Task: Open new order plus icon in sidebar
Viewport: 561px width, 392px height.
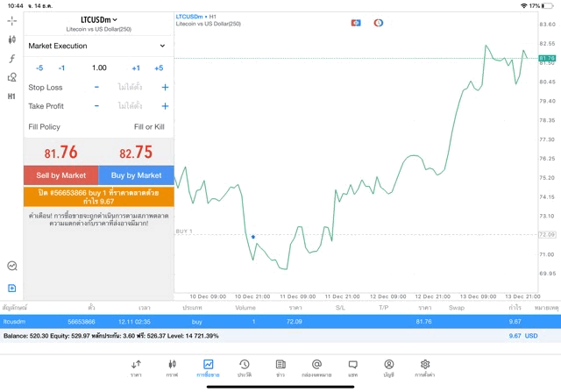Action: tap(11, 289)
